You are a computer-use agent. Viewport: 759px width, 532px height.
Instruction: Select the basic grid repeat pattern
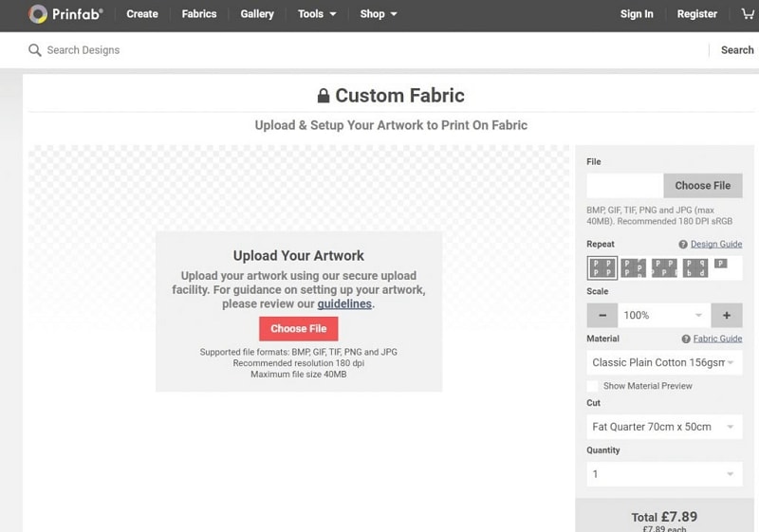(602, 268)
